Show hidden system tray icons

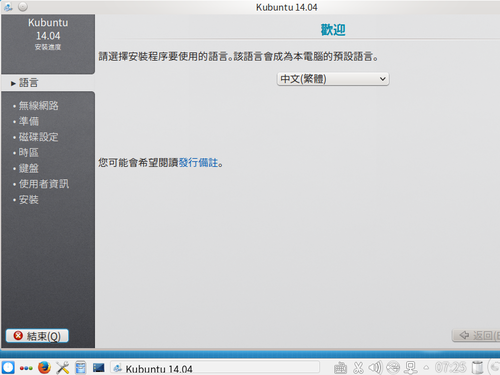click(426, 368)
